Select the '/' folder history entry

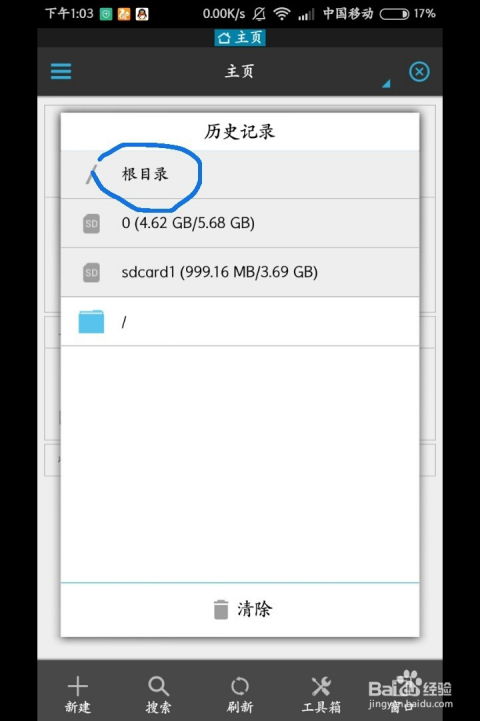240,321
